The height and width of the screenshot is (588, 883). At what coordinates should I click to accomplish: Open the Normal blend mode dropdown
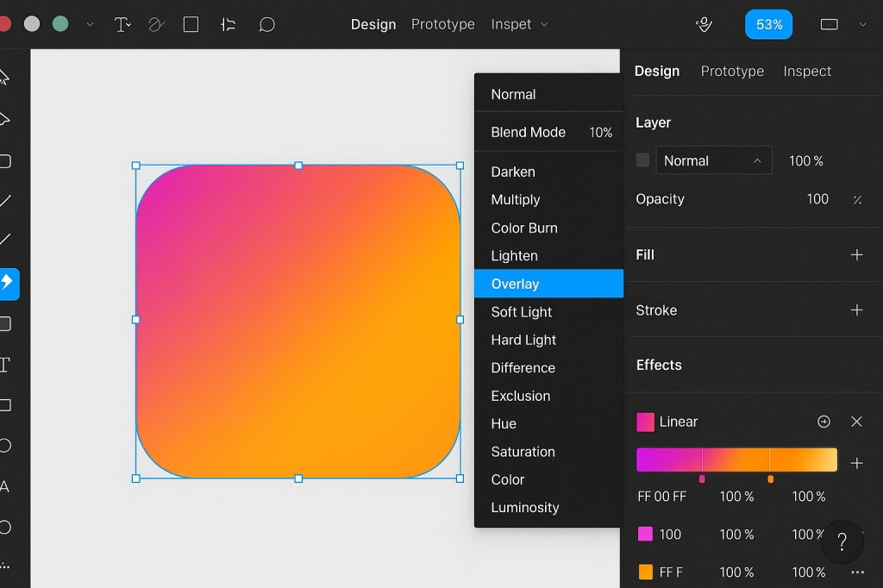click(x=713, y=160)
